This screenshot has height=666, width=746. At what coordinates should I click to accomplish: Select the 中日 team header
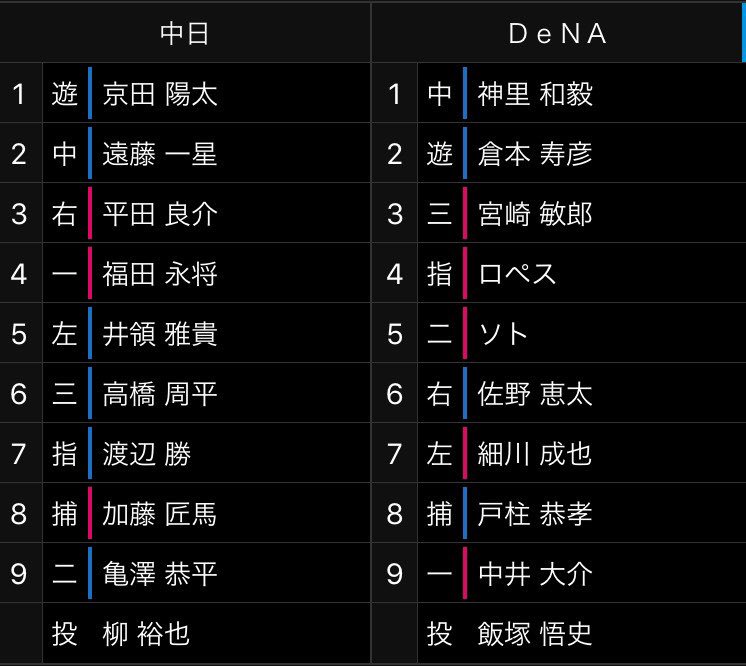[185, 33]
